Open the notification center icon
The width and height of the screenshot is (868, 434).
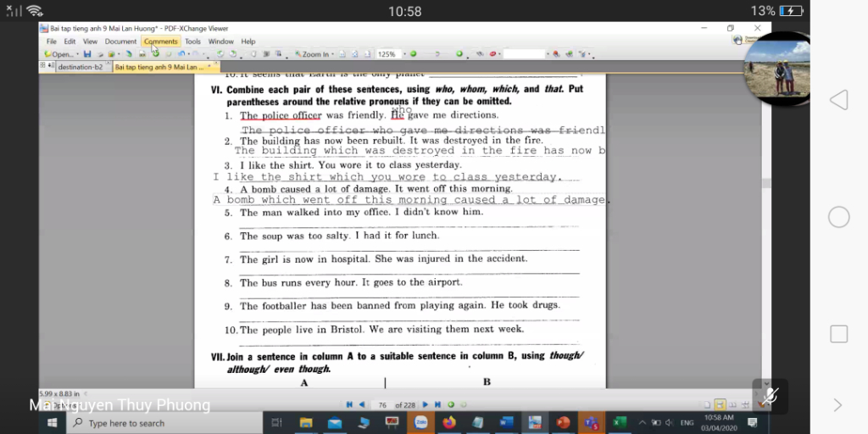click(753, 423)
